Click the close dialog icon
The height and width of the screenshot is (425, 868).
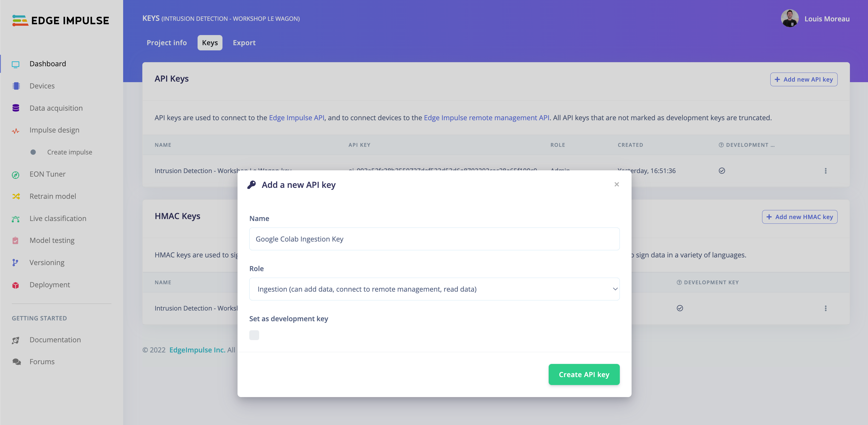(x=616, y=184)
